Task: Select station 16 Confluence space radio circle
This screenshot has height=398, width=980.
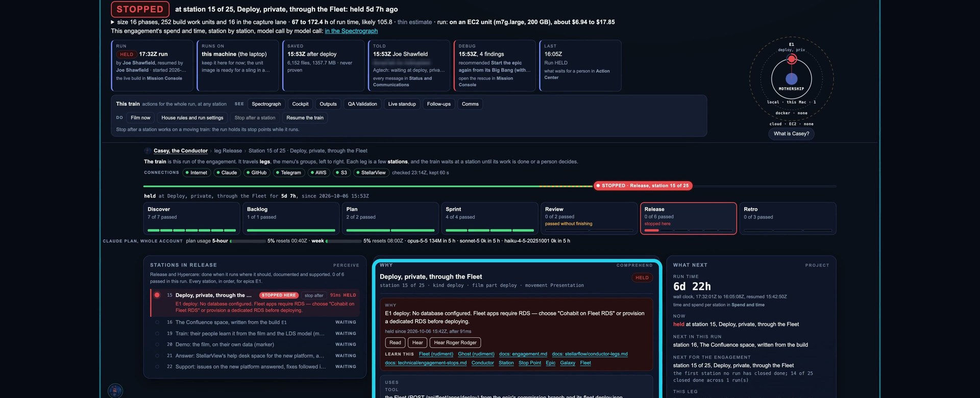Action: click(x=157, y=322)
